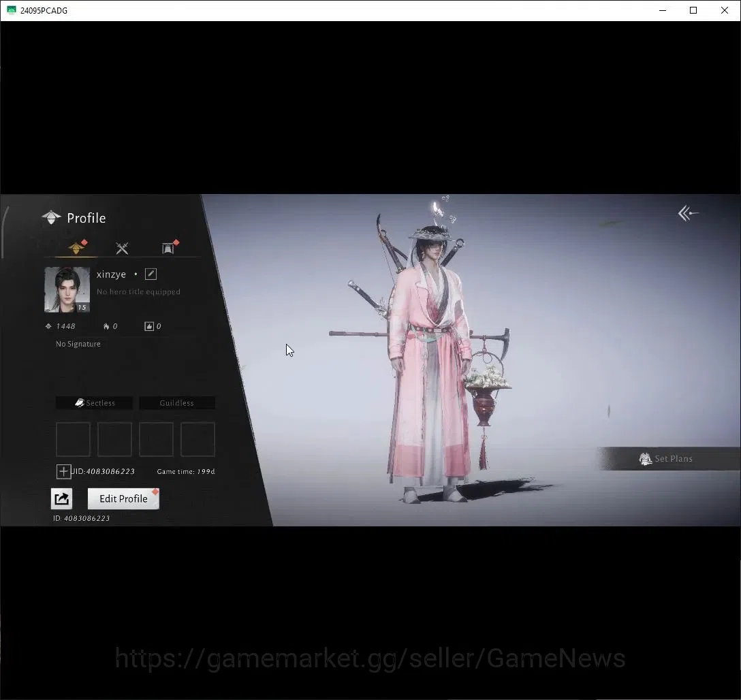Click the pencil icon beside the name xinzye

(x=151, y=274)
